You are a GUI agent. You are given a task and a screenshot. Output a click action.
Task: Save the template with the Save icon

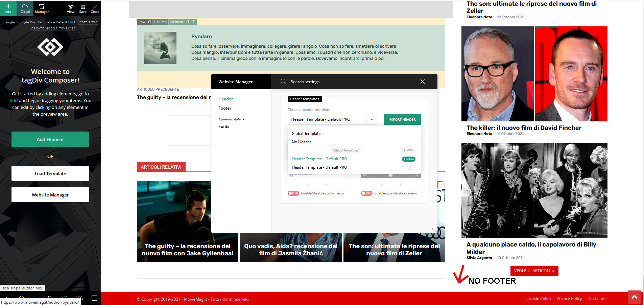pyautogui.click(x=83, y=8)
